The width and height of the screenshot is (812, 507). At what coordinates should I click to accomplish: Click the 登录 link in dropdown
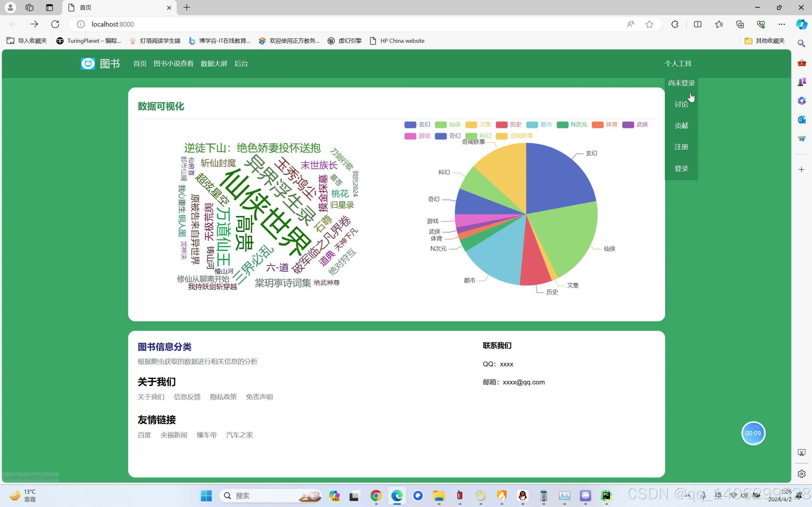tap(681, 169)
